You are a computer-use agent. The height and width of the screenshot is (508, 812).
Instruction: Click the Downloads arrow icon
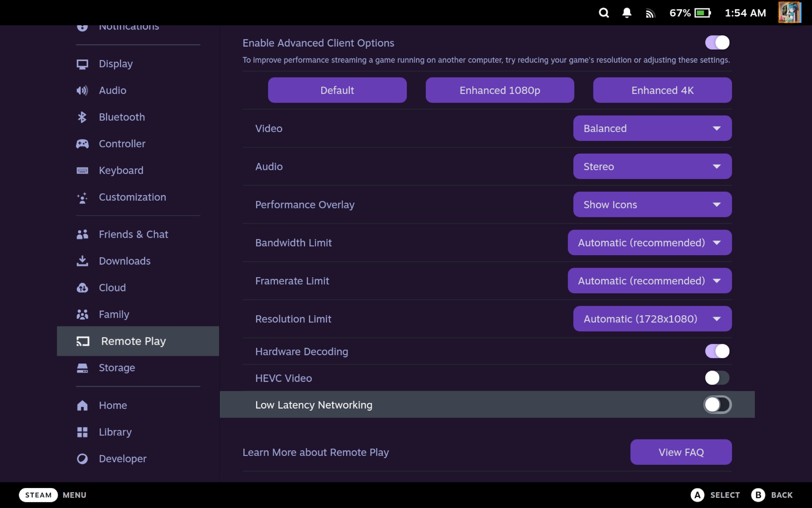[82, 261]
